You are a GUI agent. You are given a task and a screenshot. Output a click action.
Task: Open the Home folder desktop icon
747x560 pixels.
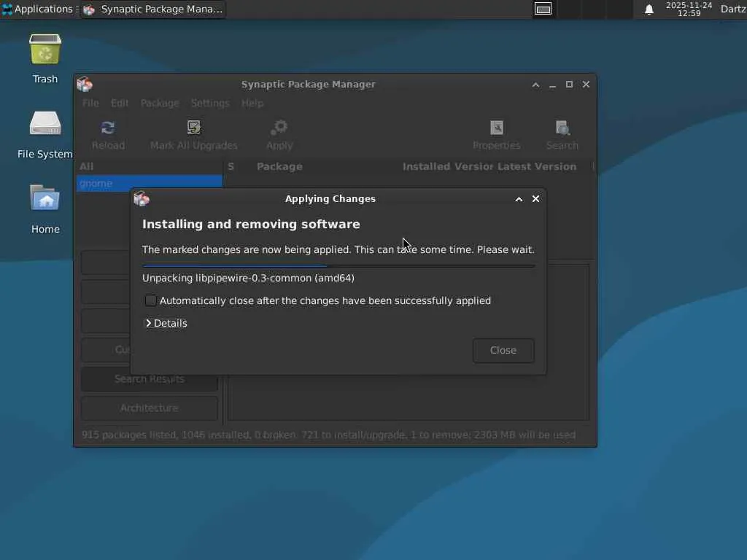click(x=45, y=198)
